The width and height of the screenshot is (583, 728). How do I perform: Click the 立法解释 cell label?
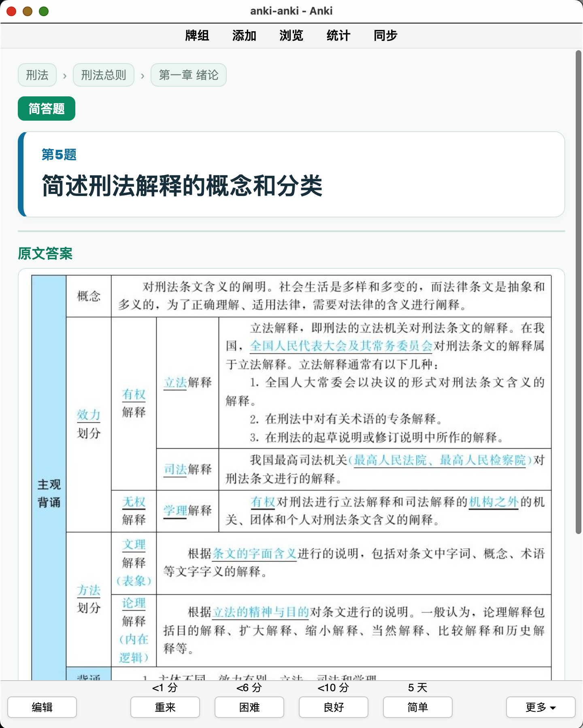pyautogui.click(x=187, y=383)
